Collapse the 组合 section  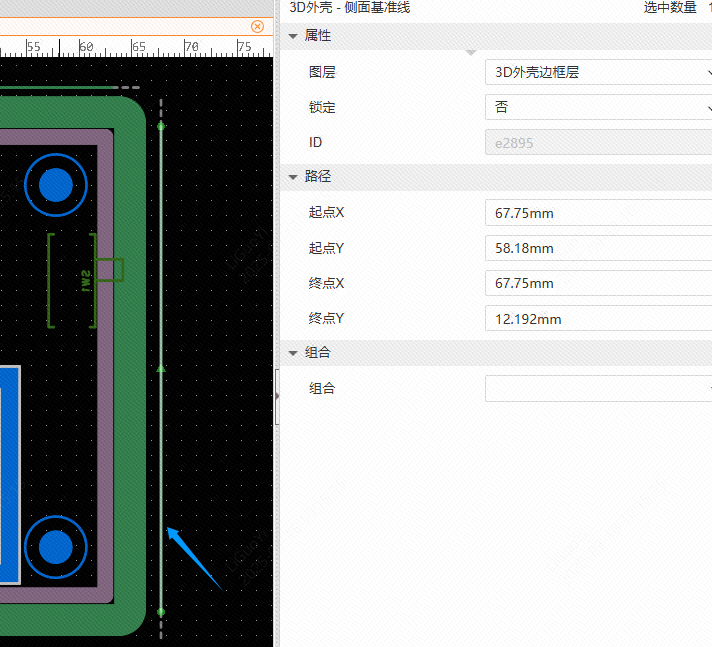(293, 353)
